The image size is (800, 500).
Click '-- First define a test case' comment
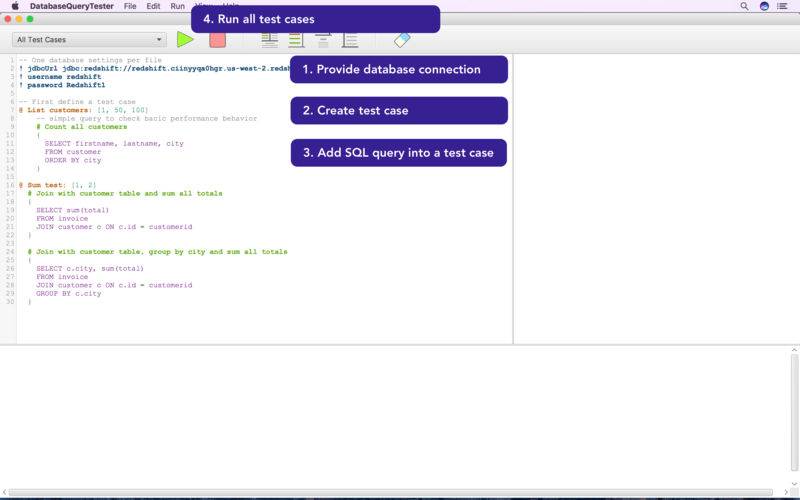(77, 102)
